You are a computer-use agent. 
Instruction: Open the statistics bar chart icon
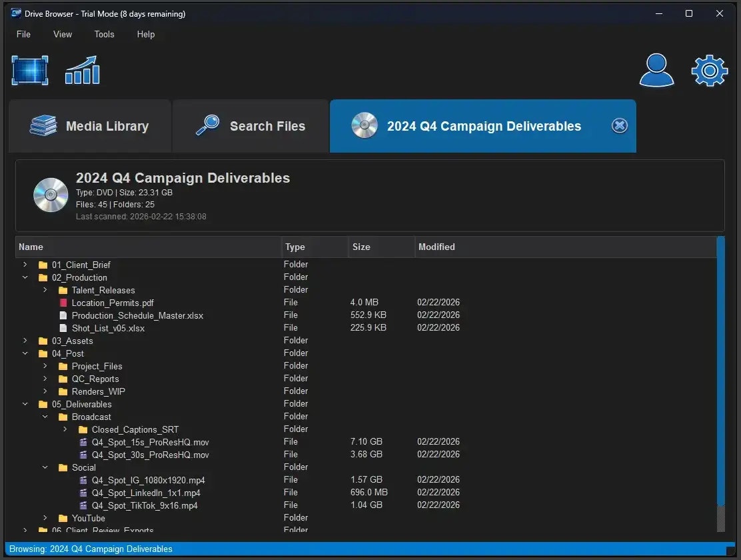[x=81, y=70]
